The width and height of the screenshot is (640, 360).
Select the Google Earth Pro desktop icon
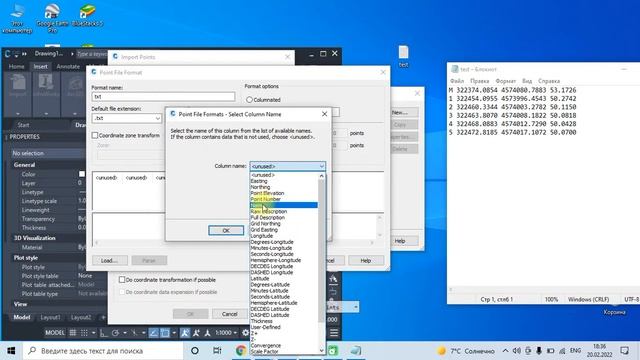pos(52,18)
